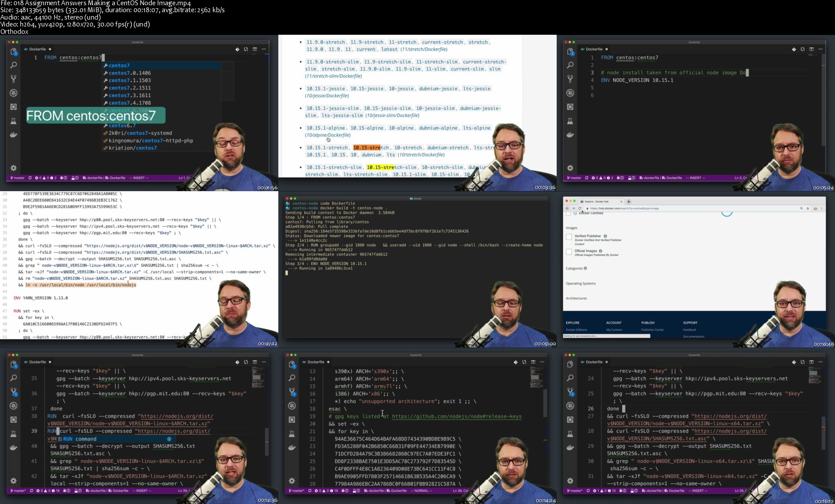Toggle Verified Publisher filter checkbox
The width and height of the screenshot is (835, 504).
[x=24, y=122]
